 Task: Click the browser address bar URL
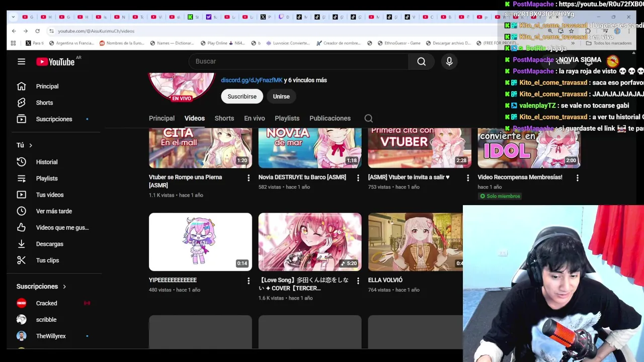[x=96, y=31]
